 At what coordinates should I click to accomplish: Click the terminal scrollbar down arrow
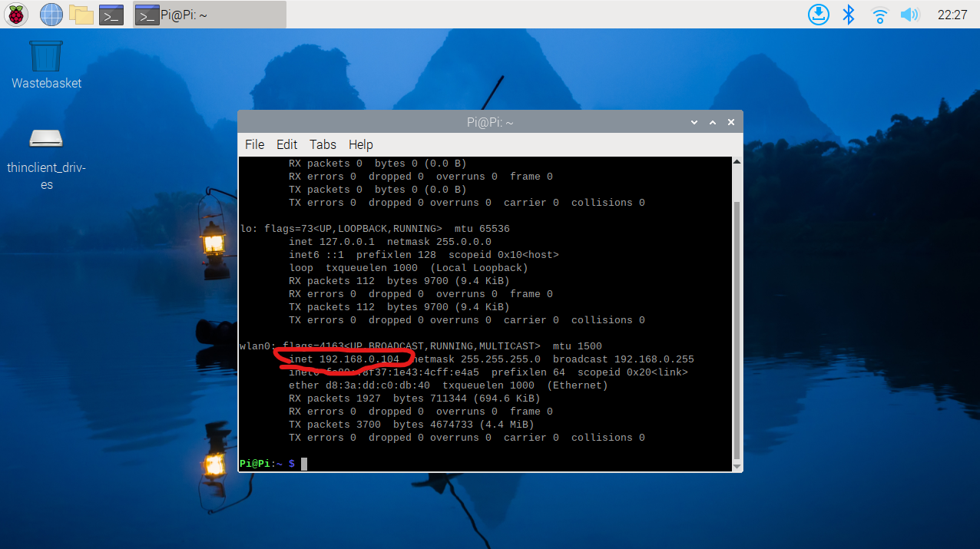737,466
